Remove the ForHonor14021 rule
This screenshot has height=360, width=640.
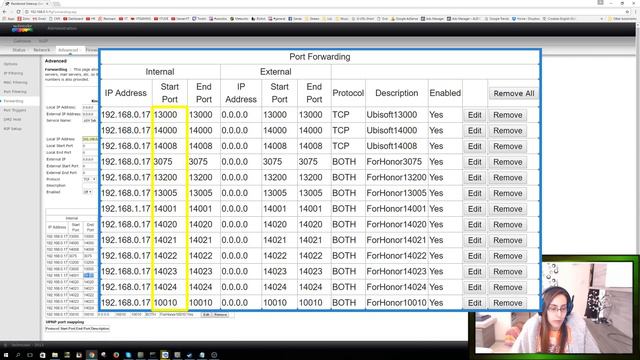click(x=507, y=240)
